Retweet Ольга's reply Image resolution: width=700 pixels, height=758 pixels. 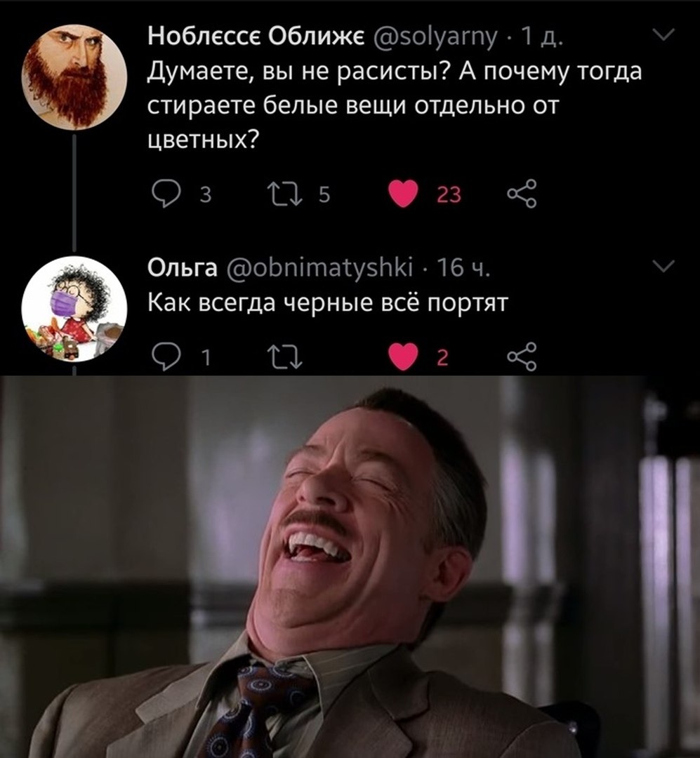286,357
